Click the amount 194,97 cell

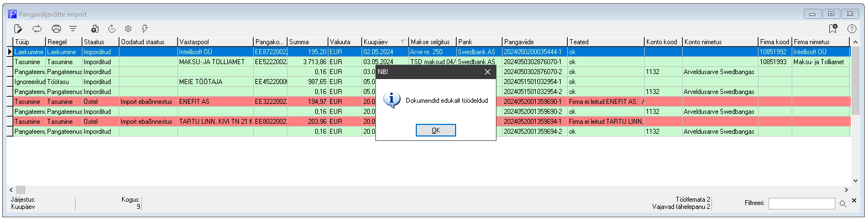coord(307,102)
